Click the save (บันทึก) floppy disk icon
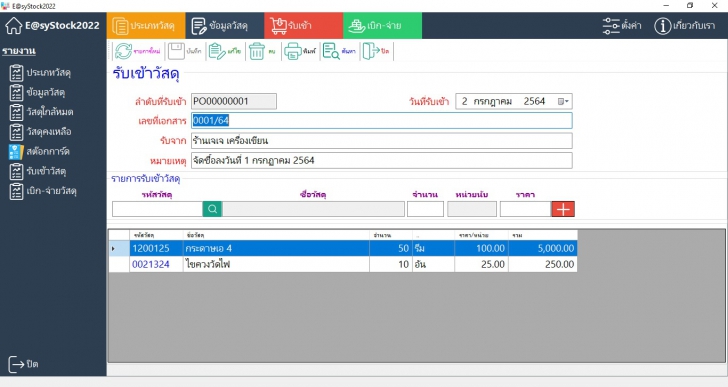 click(176, 51)
